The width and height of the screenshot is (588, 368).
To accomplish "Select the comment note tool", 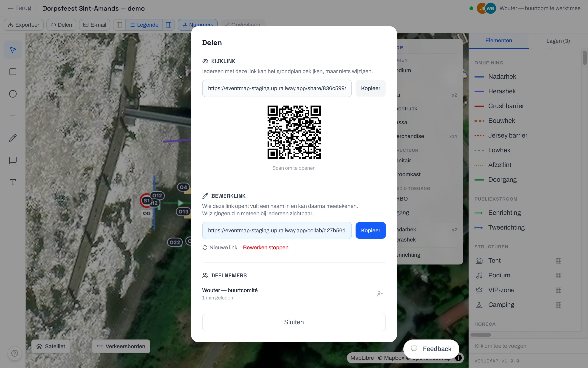I will [x=13, y=160].
